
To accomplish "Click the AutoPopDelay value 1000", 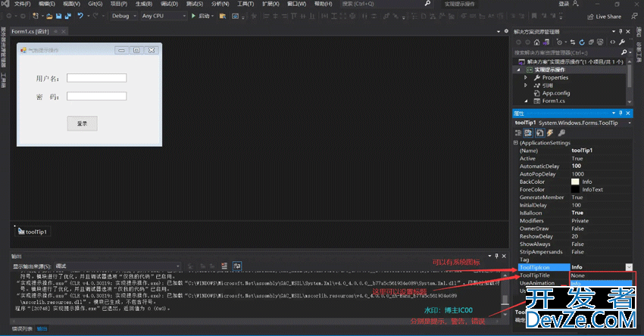I will point(577,174).
